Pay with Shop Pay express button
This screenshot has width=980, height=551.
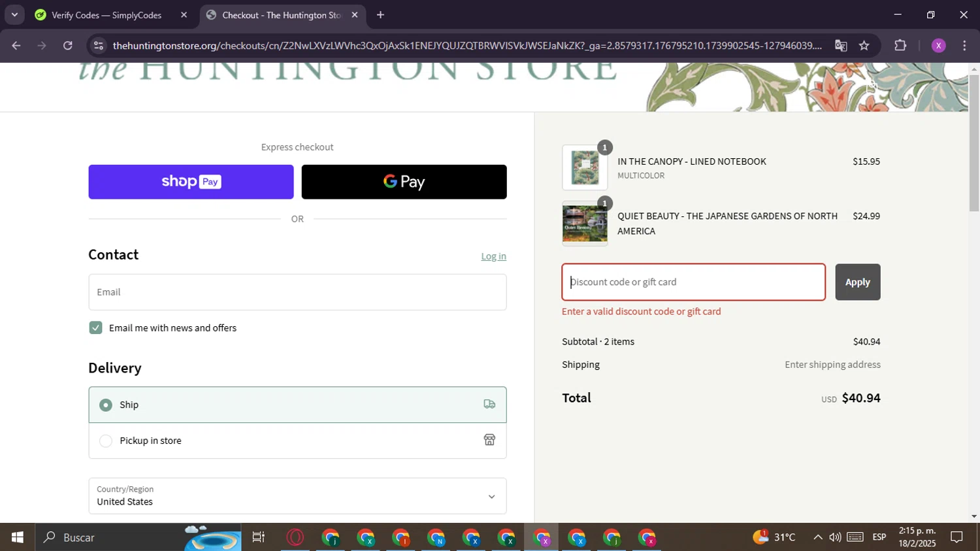(x=191, y=182)
